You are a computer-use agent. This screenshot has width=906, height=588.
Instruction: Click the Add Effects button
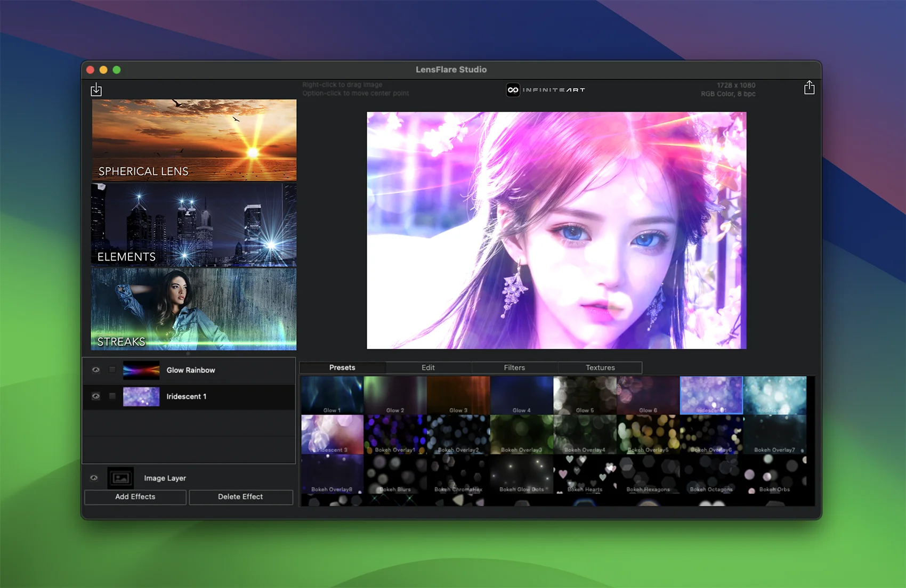135,497
